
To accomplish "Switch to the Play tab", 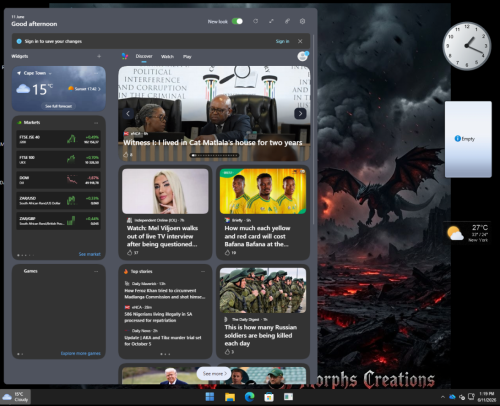I will point(187,57).
